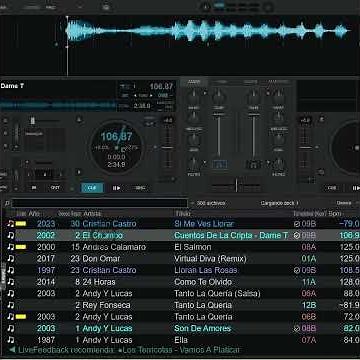Screen dimensions: 360x360
Task: Select the title Virtual Diva (Remix)
Action: pyautogui.click(x=210, y=259)
